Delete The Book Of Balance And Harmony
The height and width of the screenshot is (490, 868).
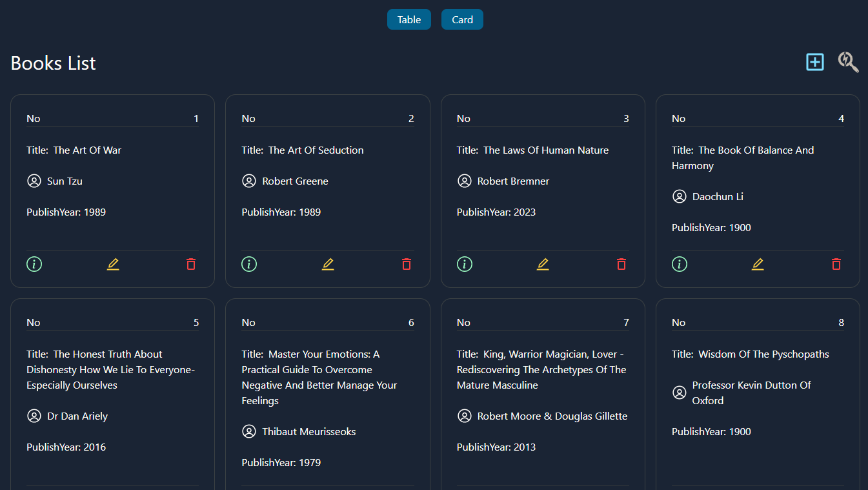[x=836, y=264]
